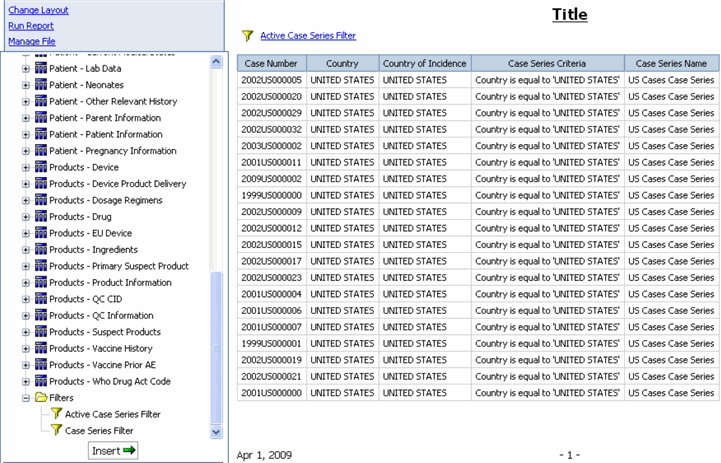The image size is (721, 463).
Task: Click the Filters folder icon
Action: 41,397
